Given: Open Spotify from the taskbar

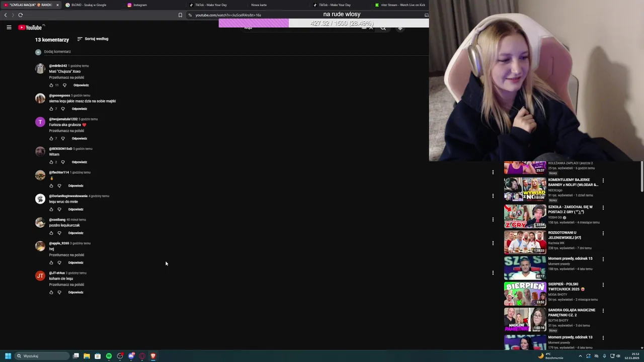Looking at the screenshot, I should pyautogui.click(x=109, y=356).
